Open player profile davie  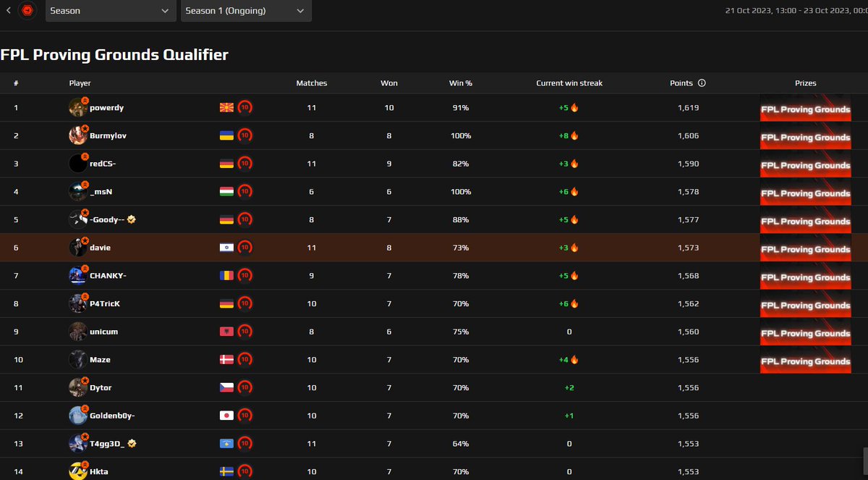[100, 248]
